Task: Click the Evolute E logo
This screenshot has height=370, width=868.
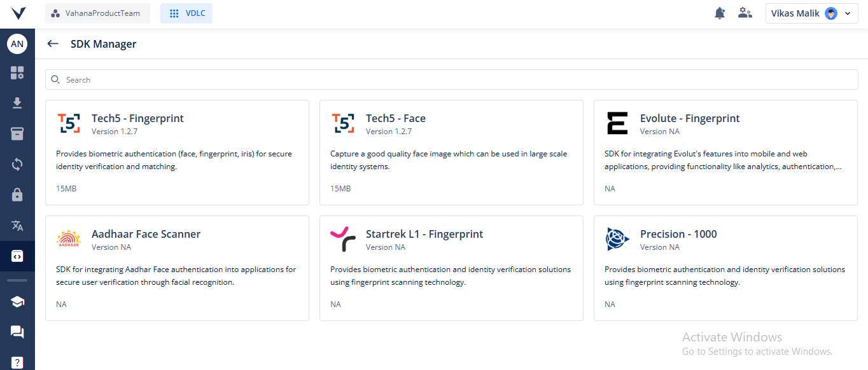Action: [617, 123]
